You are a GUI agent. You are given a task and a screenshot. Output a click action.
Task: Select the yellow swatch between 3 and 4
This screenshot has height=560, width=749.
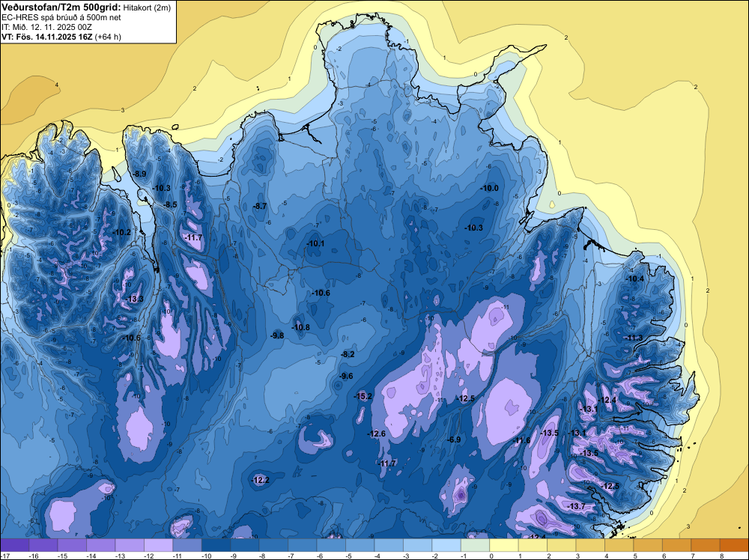590,545
